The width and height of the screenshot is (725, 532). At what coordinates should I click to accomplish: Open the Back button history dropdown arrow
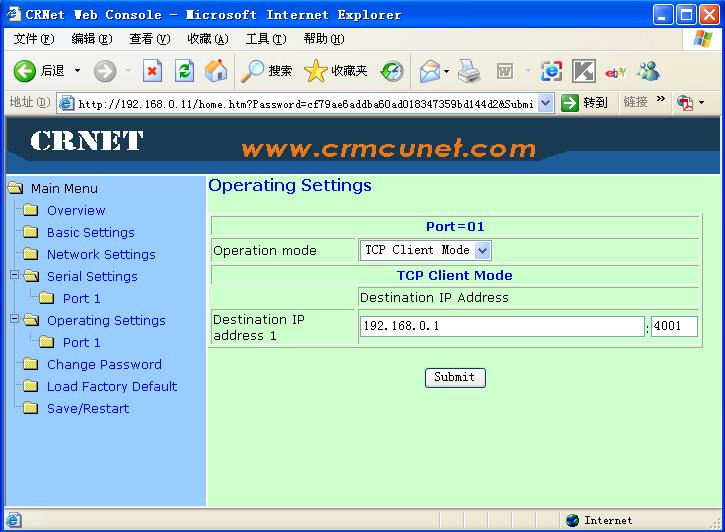point(77,71)
